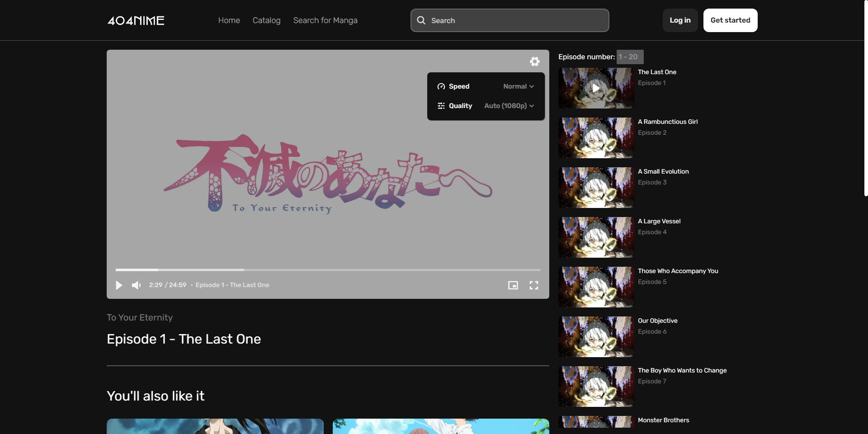
Task: Seek along the video progress bar
Action: coord(328,270)
